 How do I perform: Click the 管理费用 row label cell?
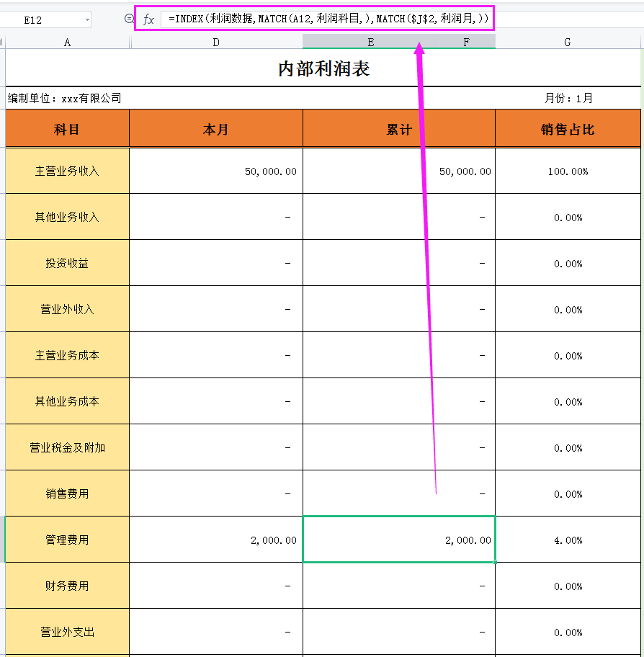67,540
